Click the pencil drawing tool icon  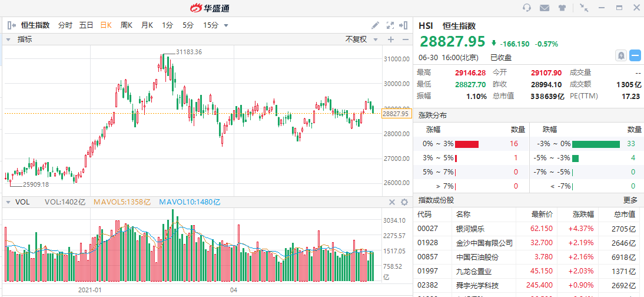click(x=376, y=25)
